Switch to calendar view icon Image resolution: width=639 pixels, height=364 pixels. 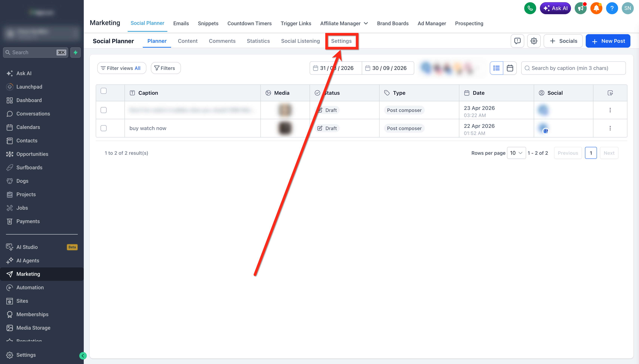pyautogui.click(x=510, y=68)
